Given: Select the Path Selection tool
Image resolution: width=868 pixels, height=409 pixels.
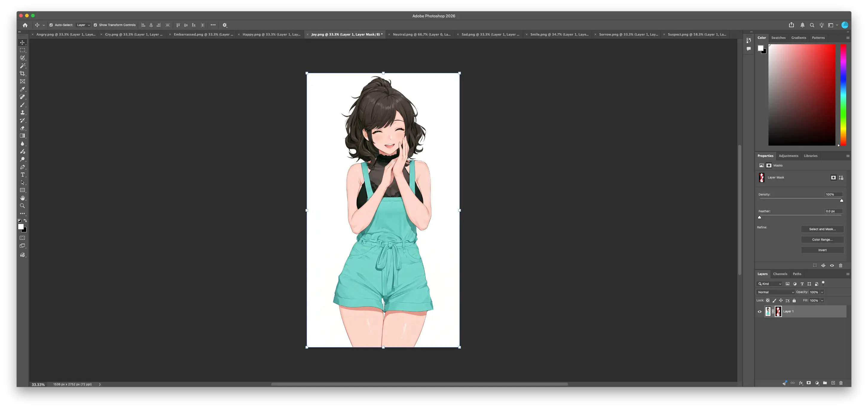Looking at the screenshot, I should (x=22, y=182).
